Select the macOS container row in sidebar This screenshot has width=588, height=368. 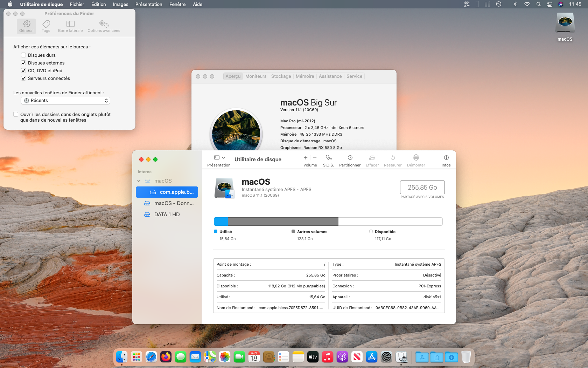click(x=167, y=181)
